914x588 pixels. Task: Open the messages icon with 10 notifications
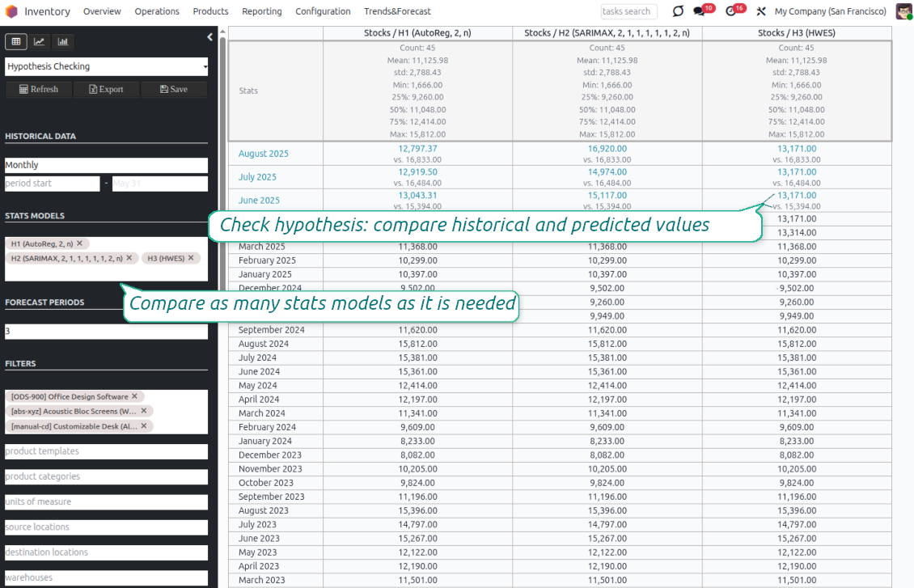pyautogui.click(x=700, y=11)
